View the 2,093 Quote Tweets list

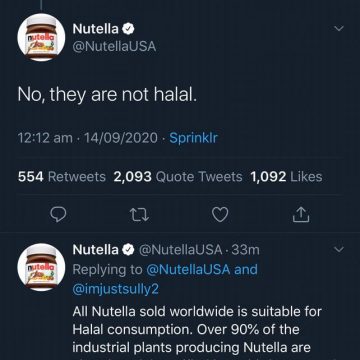(x=178, y=177)
